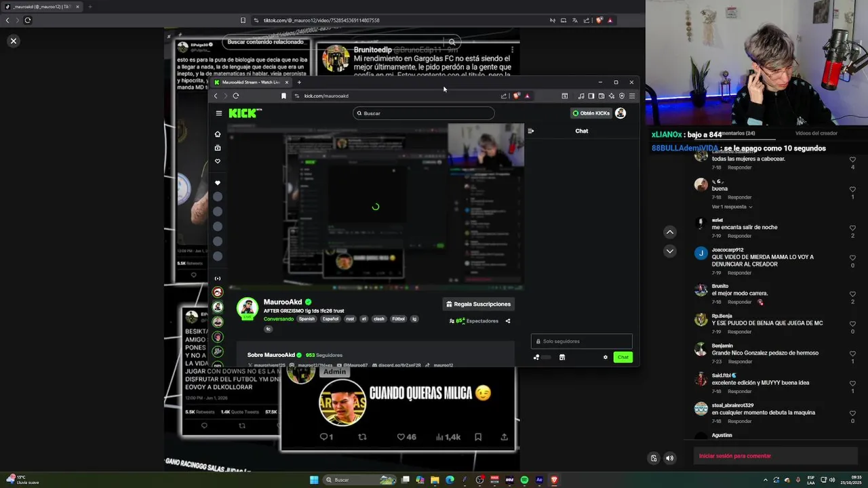Mute the TikTok video volume
The width and height of the screenshot is (868, 488).
click(x=670, y=458)
